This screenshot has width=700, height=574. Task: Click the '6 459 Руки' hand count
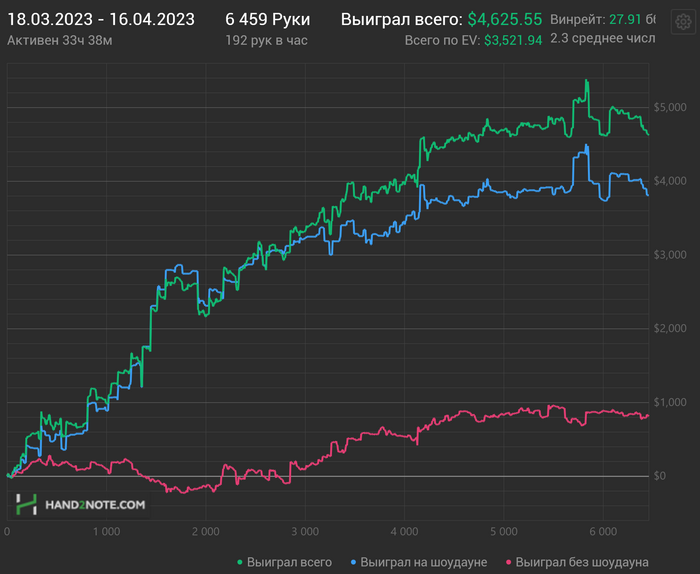click(x=267, y=20)
